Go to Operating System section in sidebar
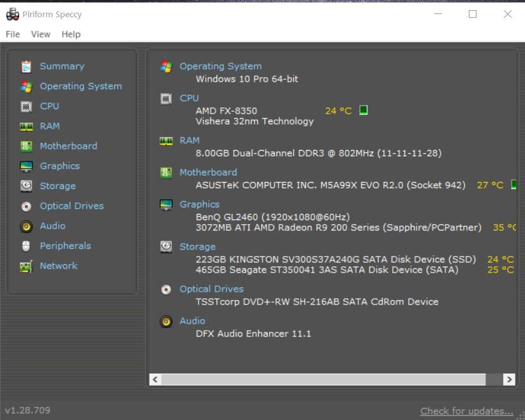The image size is (525, 420). 80,86
